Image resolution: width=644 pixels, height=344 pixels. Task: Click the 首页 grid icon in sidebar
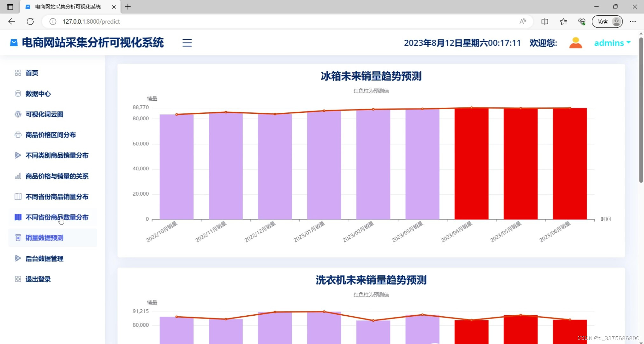tap(18, 73)
